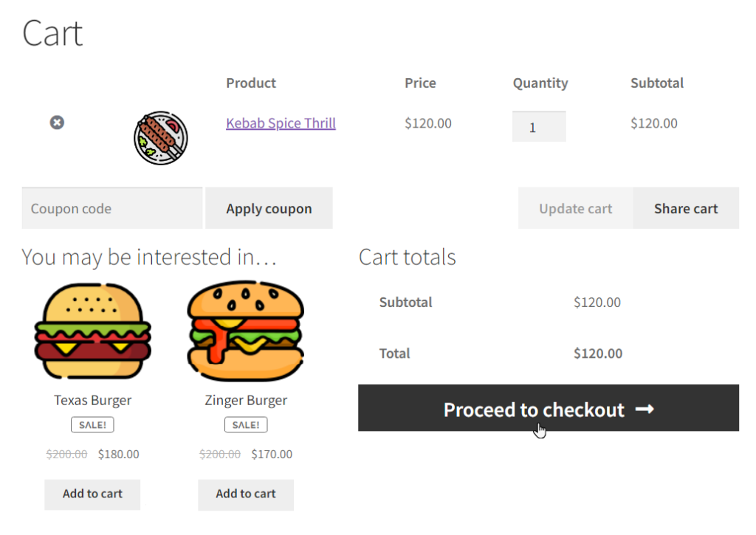Open the Zinger Burger image
This screenshot has height=535, width=756.
click(246, 331)
